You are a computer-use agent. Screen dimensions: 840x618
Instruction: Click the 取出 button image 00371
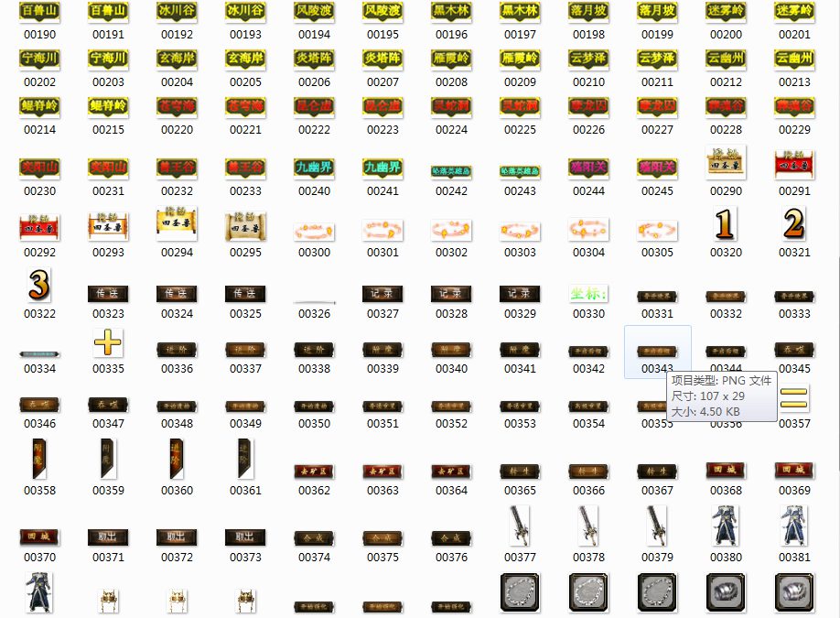108,537
